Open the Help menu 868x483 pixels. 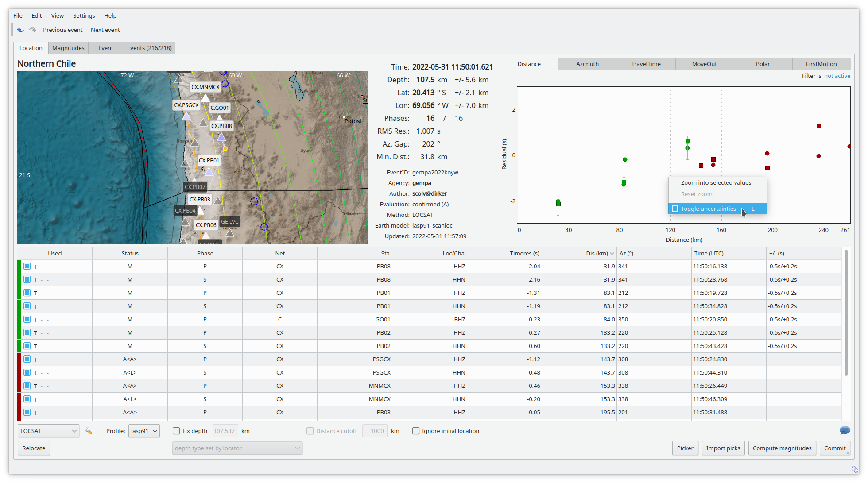pyautogui.click(x=110, y=15)
